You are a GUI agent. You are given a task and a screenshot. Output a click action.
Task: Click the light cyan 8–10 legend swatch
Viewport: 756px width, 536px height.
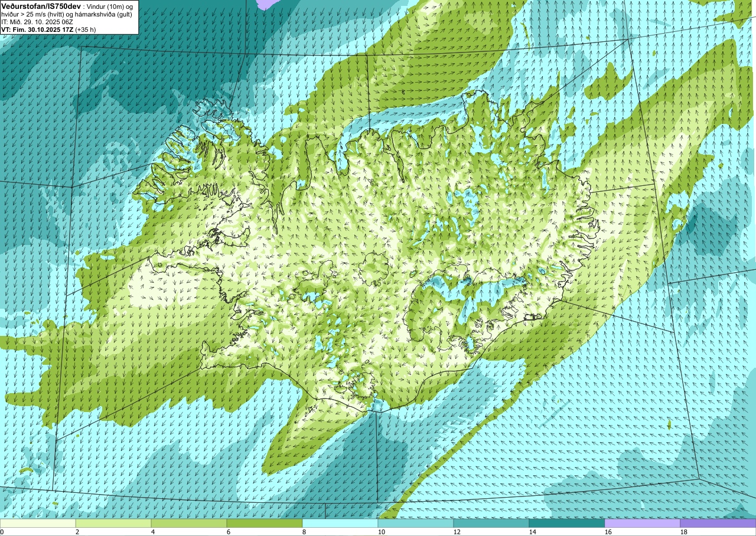(340, 523)
